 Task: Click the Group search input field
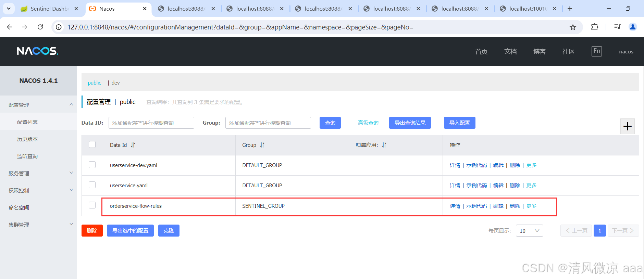pyautogui.click(x=268, y=123)
